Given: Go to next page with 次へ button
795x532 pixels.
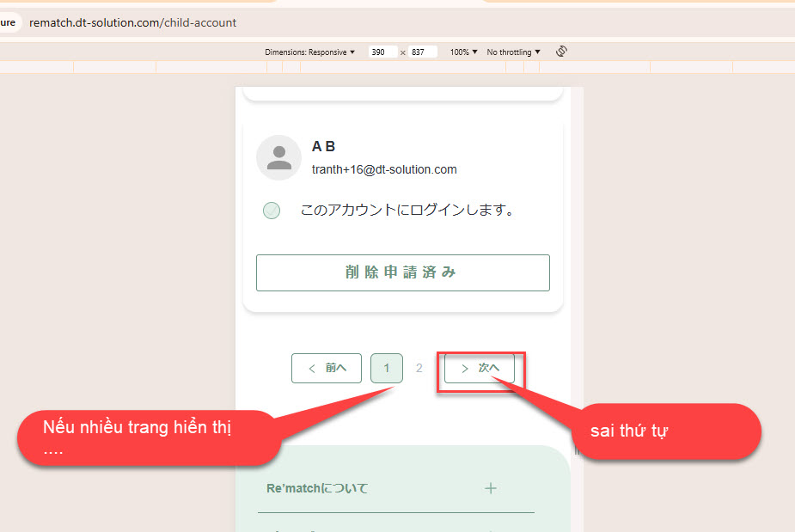Looking at the screenshot, I should pyautogui.click(x=479, y=368).
